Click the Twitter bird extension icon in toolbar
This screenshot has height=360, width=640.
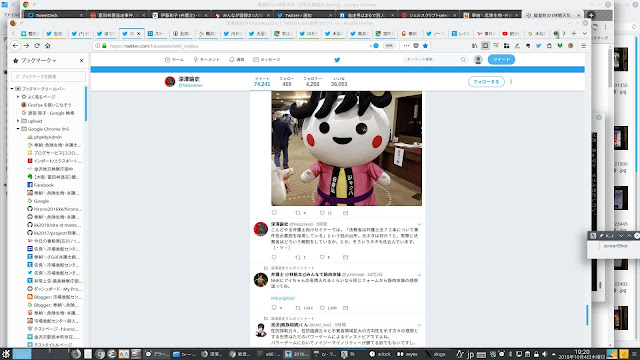(538, 46)
